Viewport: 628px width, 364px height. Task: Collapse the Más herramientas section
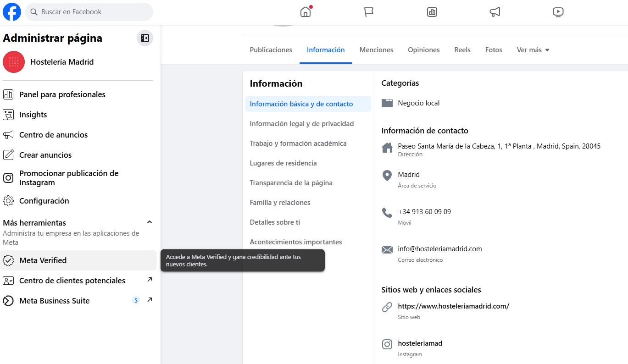coord(149,222)
